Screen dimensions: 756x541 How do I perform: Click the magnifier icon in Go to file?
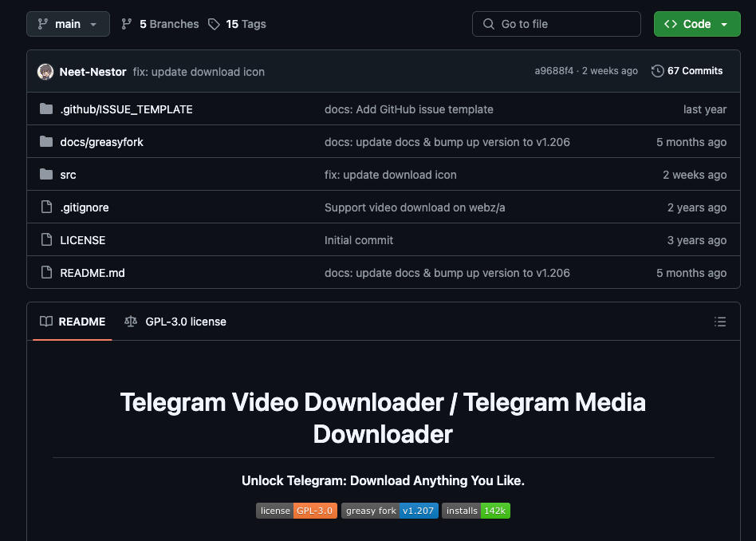(488, 24)
